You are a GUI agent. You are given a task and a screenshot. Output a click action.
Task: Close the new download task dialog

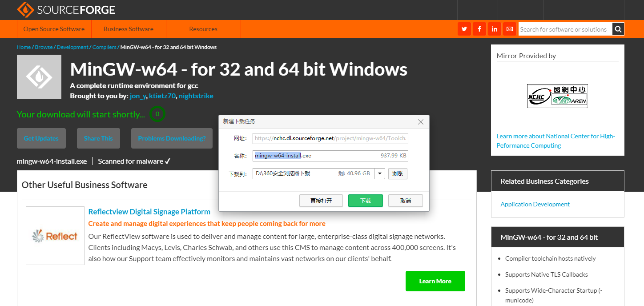(x=421, y=121)
